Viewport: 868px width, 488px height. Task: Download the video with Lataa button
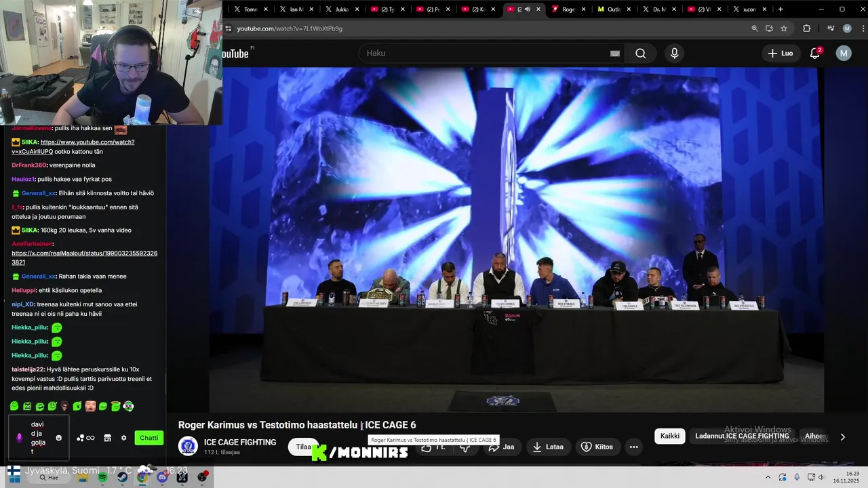pyautogui.click(x=548, y=447)
